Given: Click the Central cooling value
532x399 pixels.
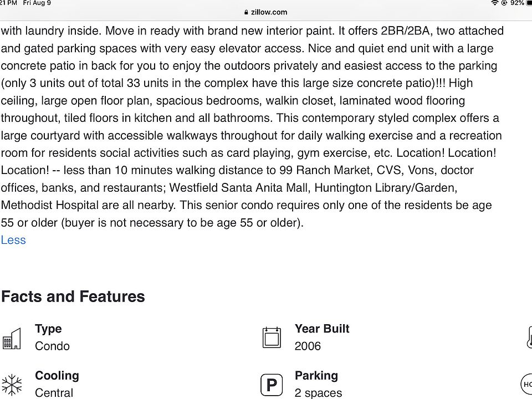Looking at the screenshot, I should (x=54, y=392).
